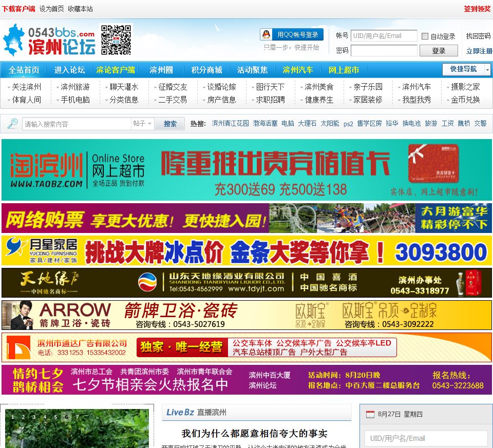The height and width of the screenshot is (448, 493).
Task: Open the 金币兑换 forum link
Action: coord(465,100)
